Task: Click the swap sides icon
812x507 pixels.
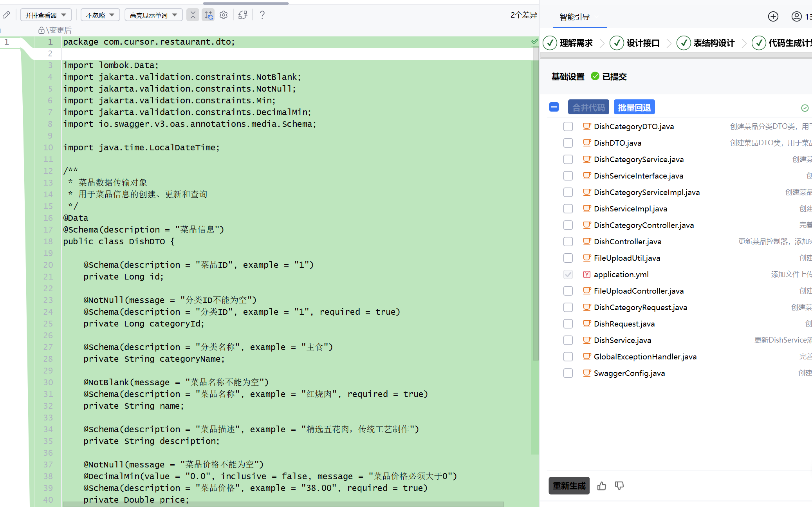Action: [243, 15]
